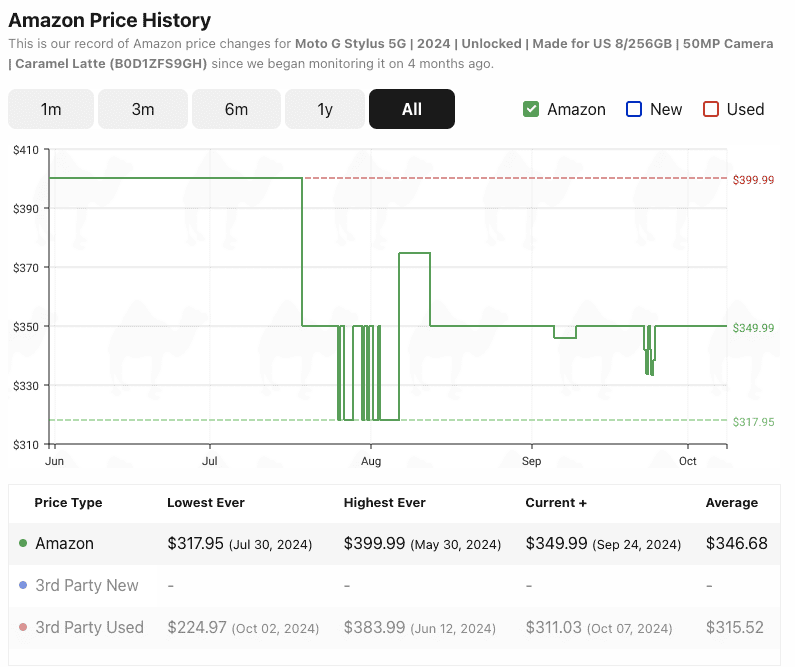Click the $317.95 lowest price label

754,422
